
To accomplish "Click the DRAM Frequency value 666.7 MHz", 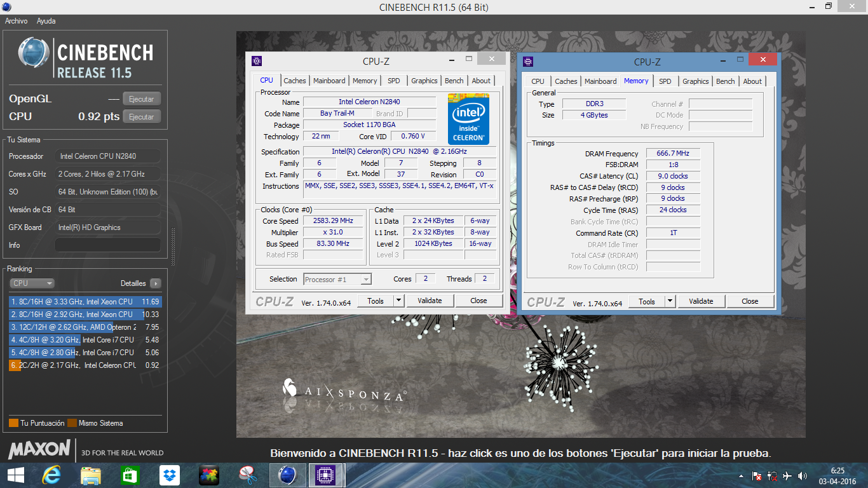I will coord(674,154).
